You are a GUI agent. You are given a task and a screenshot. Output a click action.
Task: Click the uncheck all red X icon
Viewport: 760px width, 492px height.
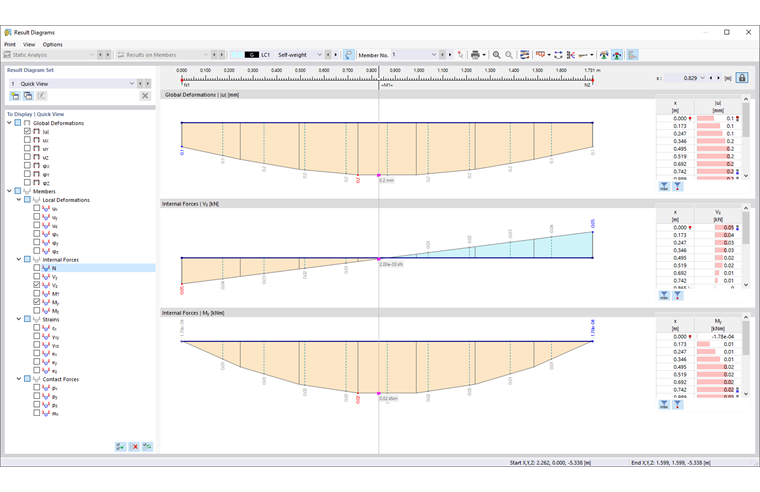pos(134,446)
